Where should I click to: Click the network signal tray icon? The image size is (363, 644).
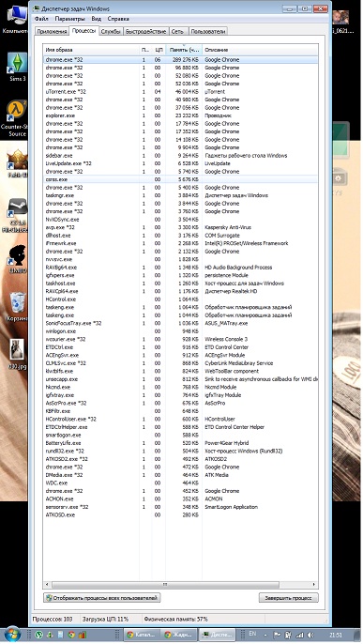(300, 635)
